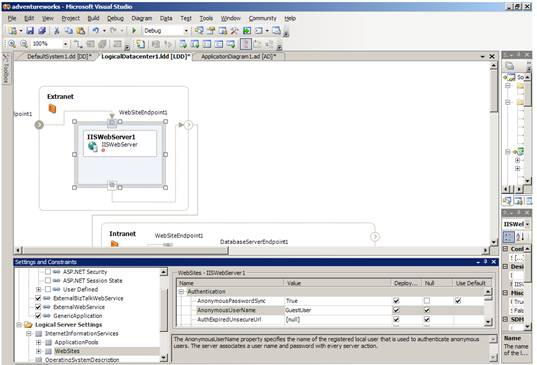Toggle Null checkbox for AnonymousPasswordSync
This screenshot has width=537, height=365.
pyautogui.click(x=427, y=301)
